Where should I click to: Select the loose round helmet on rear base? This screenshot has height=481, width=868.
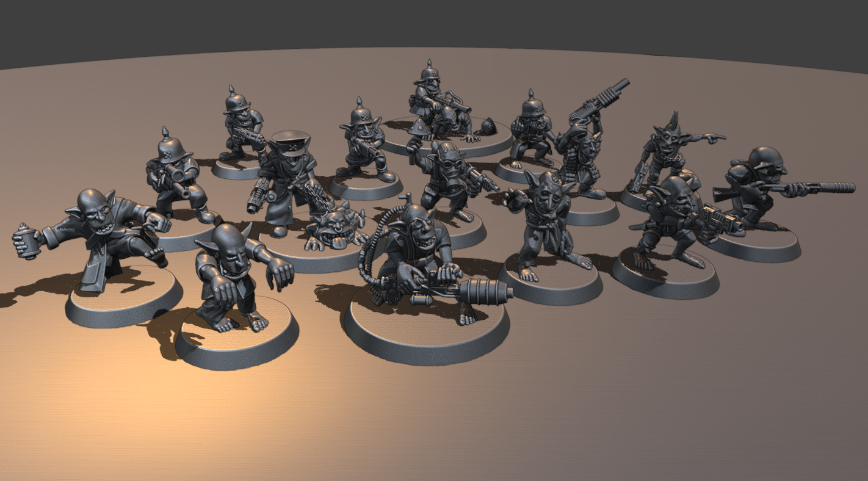[489, 127]
